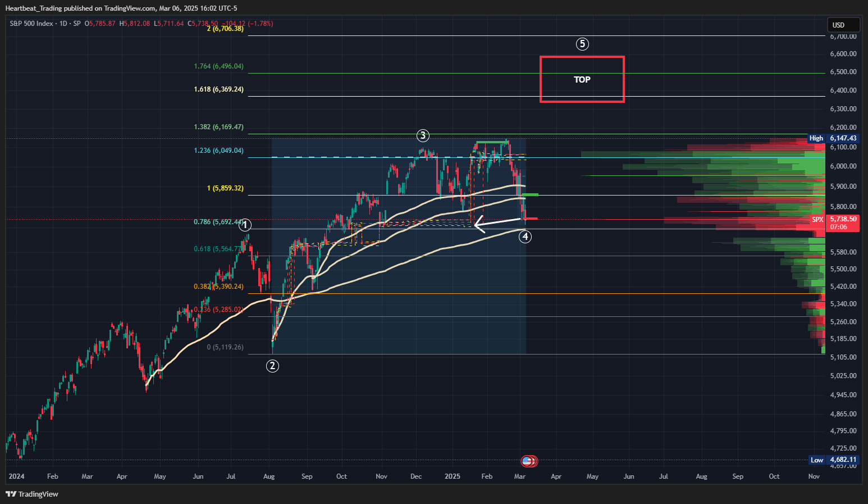Click the 5,900.00 price axis label
The width and height of the screenshot is (868, 504).
tap(843, 187)
